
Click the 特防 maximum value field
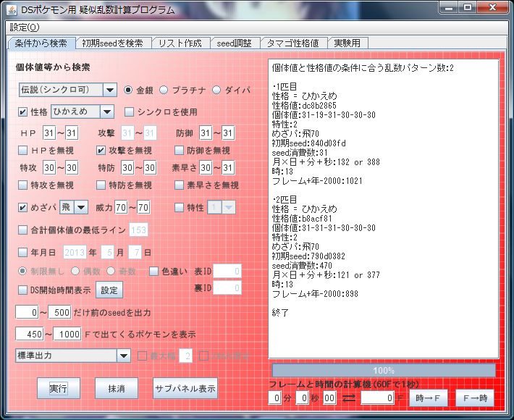pos(150,168)
